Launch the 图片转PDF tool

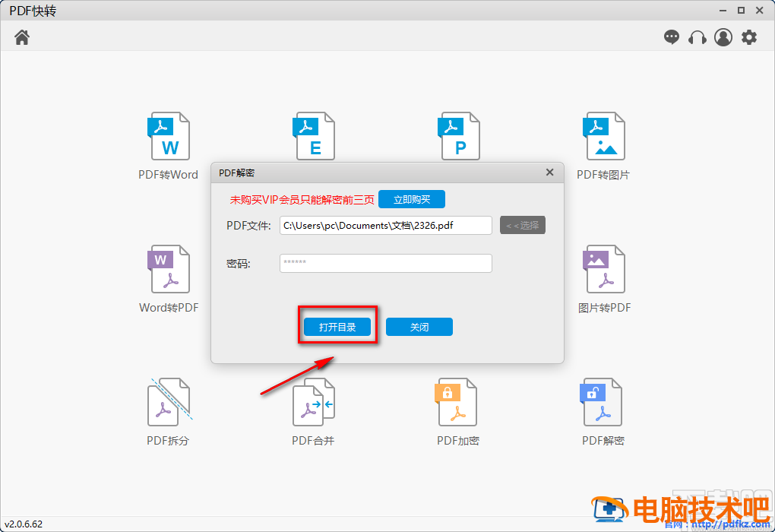604,280
